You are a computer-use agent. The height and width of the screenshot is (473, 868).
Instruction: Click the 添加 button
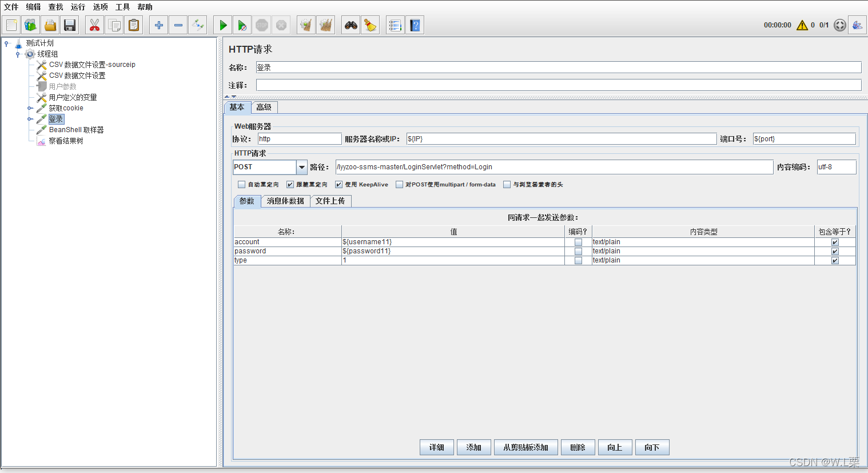(x=474, y=447)
